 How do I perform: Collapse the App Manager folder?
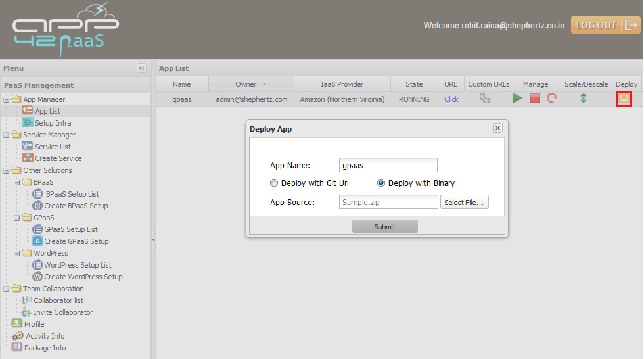(x=7, y=100)
